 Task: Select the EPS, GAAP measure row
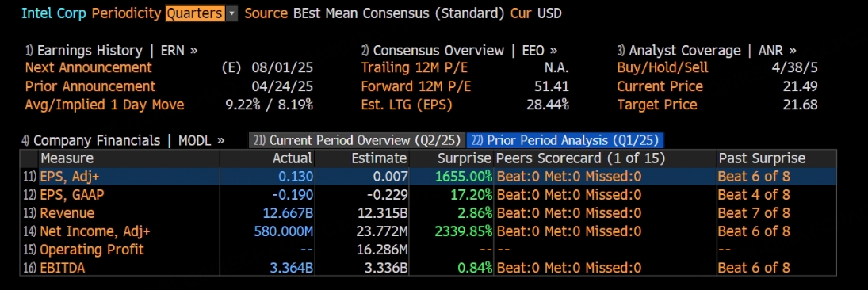(428, 195)
